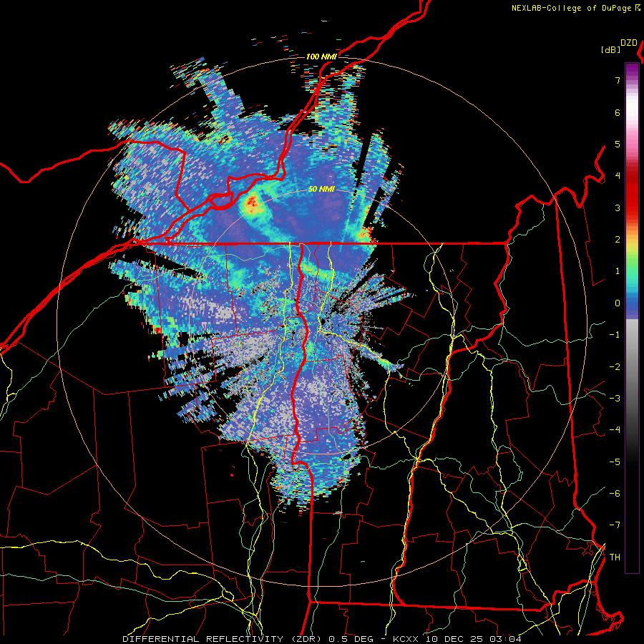The image size is (644, 644).
Task: Click the [dB] unit label
Action: click(611, 49)
